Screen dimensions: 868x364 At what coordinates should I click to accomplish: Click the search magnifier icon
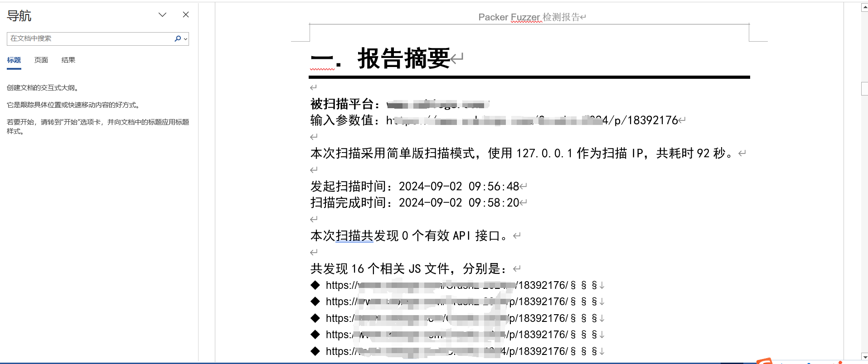[x=178, y=38]
